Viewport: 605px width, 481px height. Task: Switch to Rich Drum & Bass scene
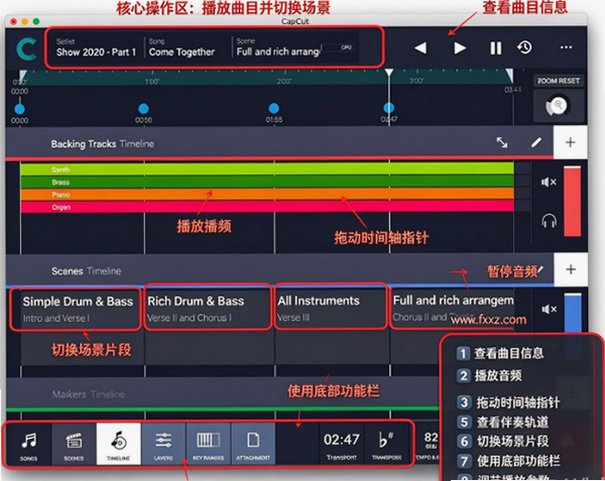(x=208, y=308)
